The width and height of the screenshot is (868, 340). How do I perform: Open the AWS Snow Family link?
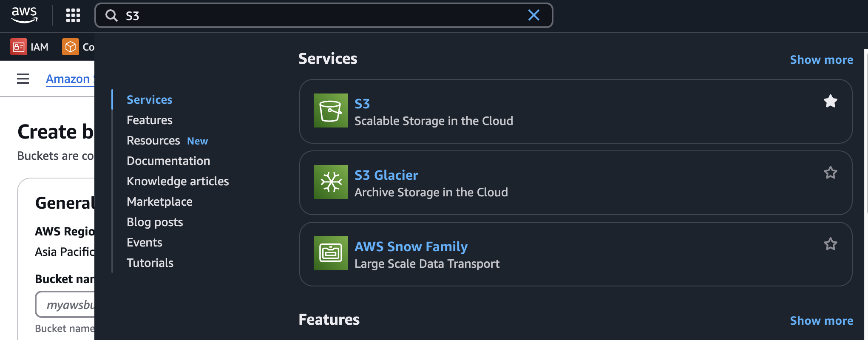[x=411, y=246]
